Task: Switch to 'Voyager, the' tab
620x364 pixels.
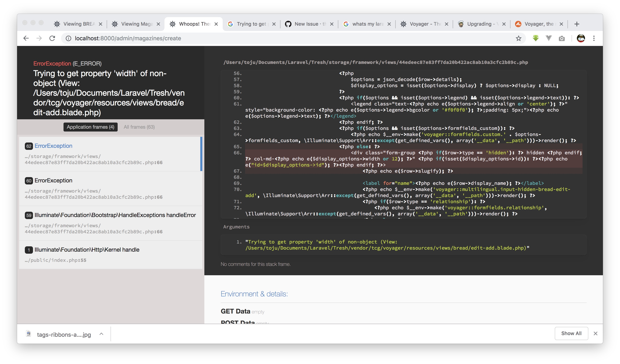Action: (x=539, y=24)
